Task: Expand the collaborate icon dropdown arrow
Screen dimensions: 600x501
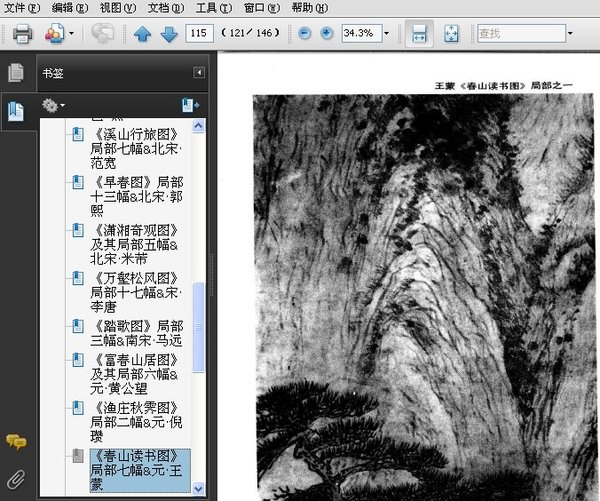Action: point(72,34)
